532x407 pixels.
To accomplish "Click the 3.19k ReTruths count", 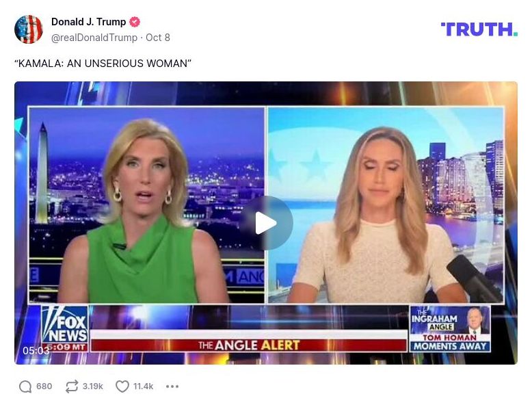I will tap(92, 386).
